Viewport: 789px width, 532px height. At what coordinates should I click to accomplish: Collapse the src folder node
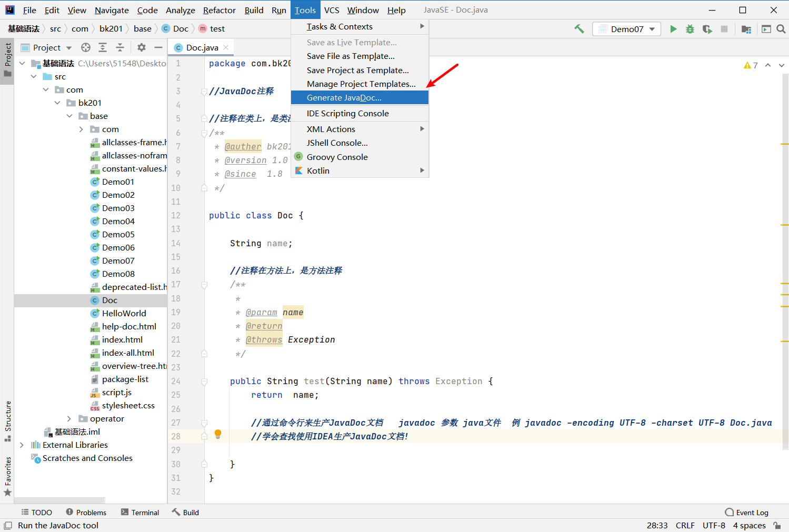pos(34,76)
